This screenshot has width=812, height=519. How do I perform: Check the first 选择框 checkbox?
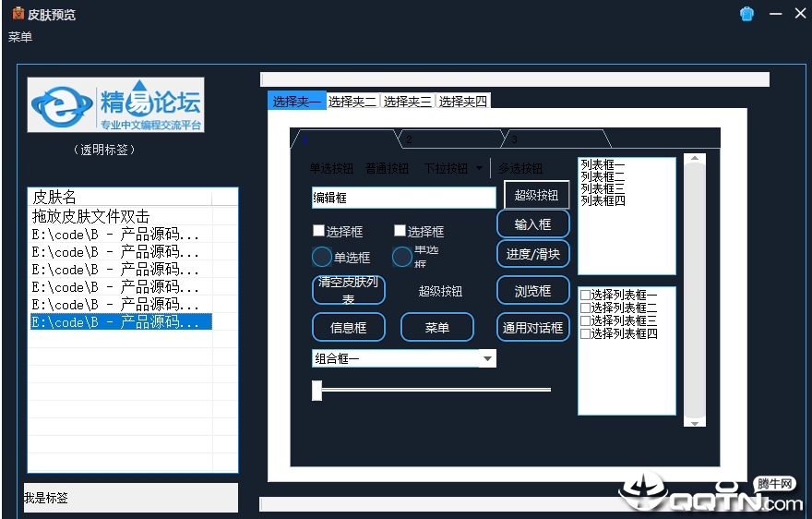319,230
